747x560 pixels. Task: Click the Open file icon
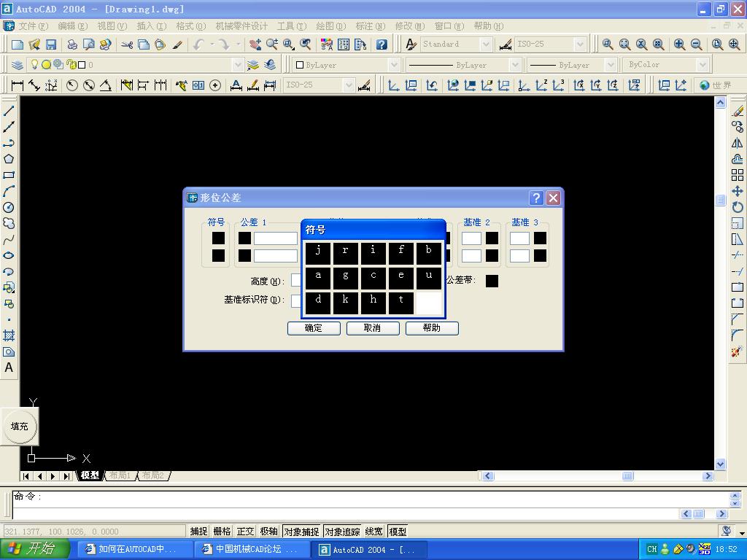[x=34, y=44]
